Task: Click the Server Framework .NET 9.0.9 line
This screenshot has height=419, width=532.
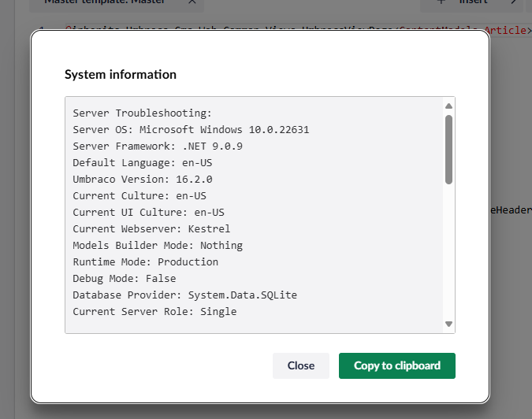Action: tap(158, 146)
